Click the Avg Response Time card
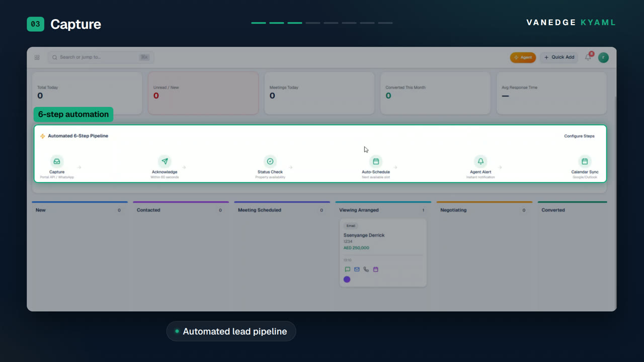This screenshot has width=644, height=362. coord(551,93)
